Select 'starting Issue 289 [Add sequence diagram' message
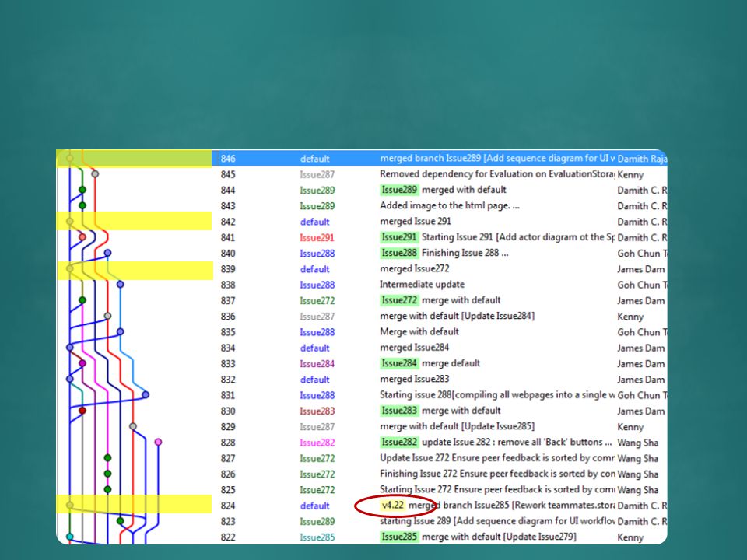747x560 pixels. [x=497, y=521]
